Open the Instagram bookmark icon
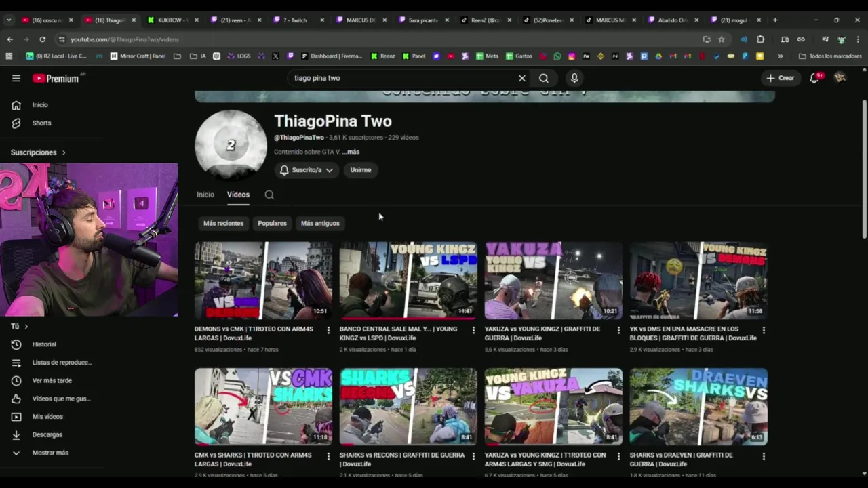The height and width of the screenshot is (488, 868). pyautogui.click(x=572, y=56)
